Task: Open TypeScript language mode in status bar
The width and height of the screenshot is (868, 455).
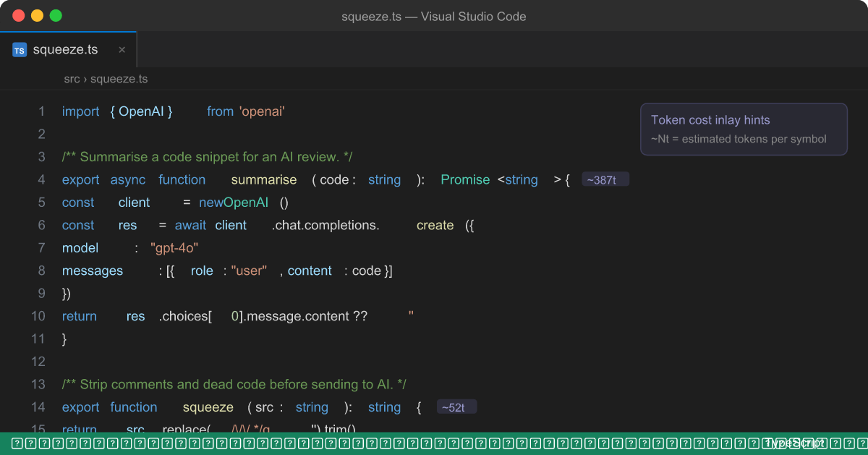Action: pos(793,443)
